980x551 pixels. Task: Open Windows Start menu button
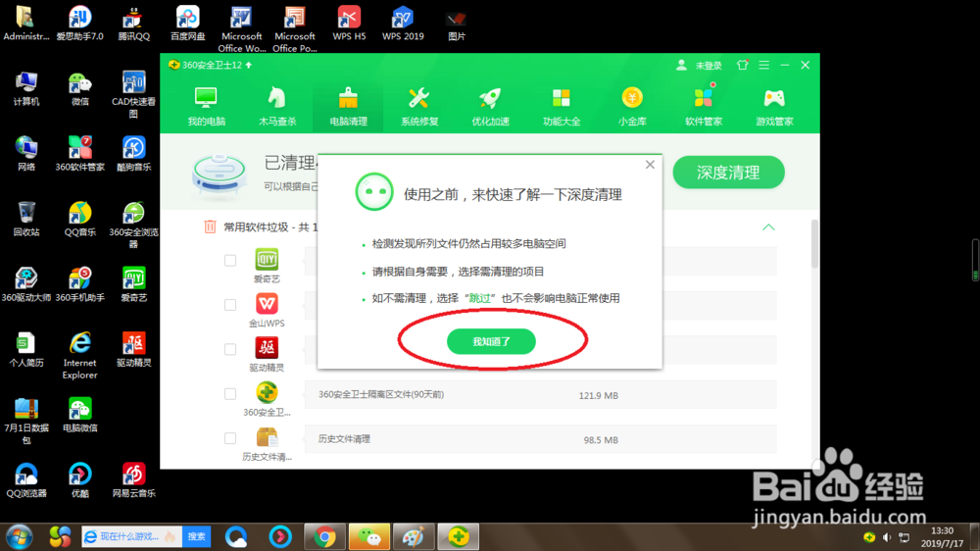tap(20, 536)
